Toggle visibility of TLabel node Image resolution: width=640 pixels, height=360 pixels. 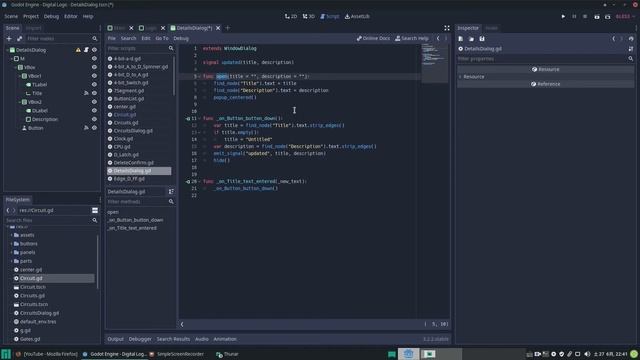[94, 84]
